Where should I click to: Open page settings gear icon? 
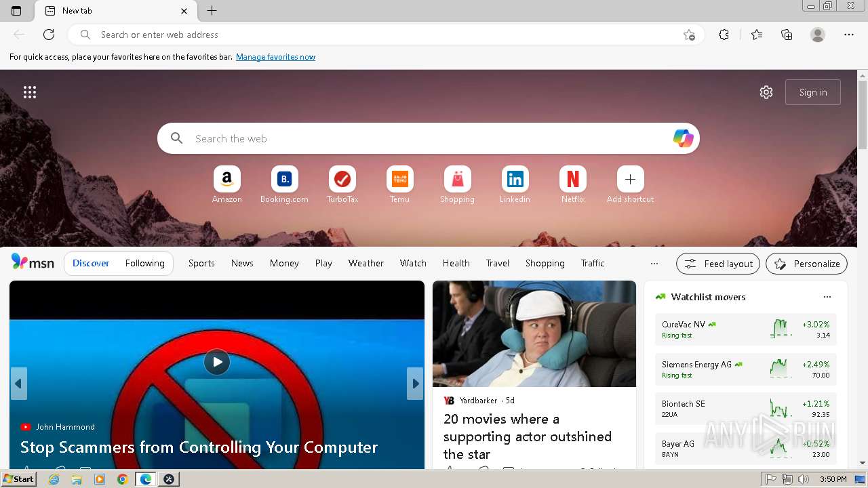click(766, 92)
